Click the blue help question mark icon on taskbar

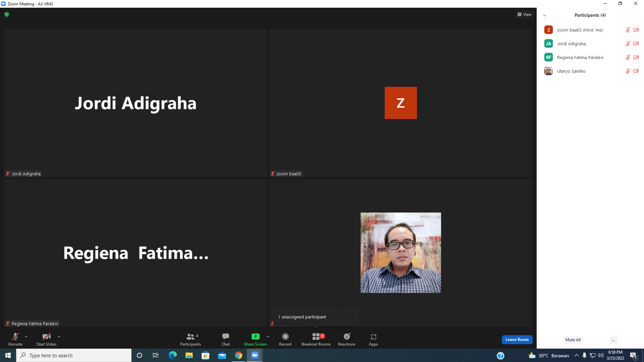point(500,356)
